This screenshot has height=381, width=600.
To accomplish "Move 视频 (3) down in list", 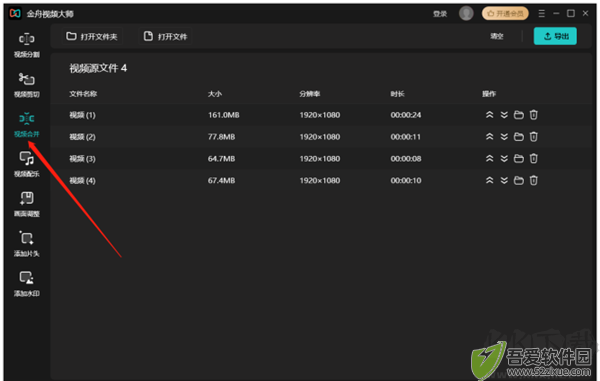I will point(504,158).
